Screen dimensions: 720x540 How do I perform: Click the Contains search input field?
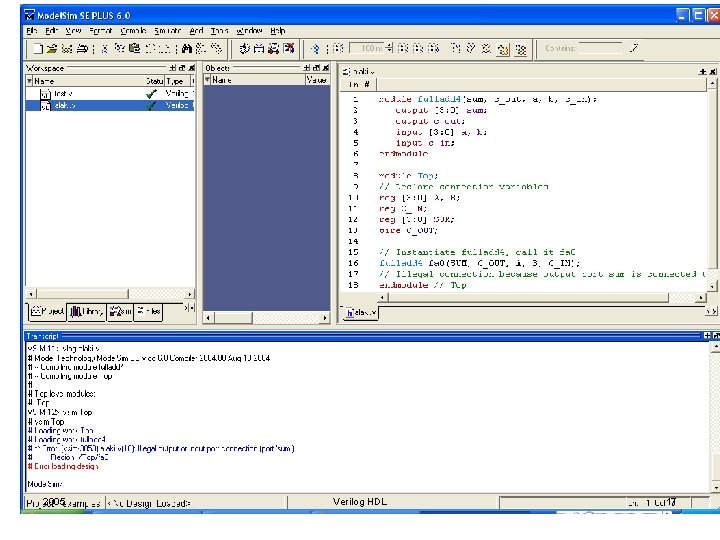pyautogui.click(x=600, y=48)
